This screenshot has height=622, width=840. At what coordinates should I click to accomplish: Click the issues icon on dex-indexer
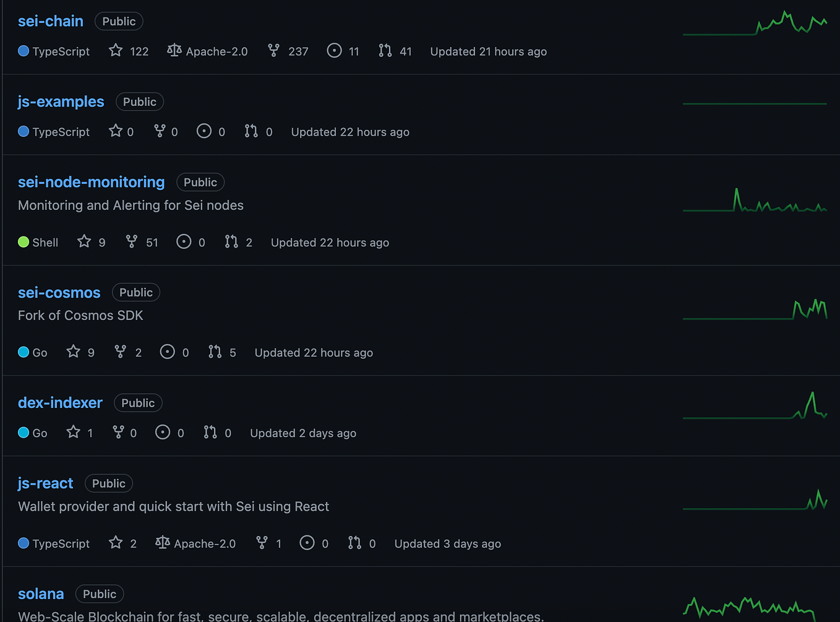[x=162, y=433]
